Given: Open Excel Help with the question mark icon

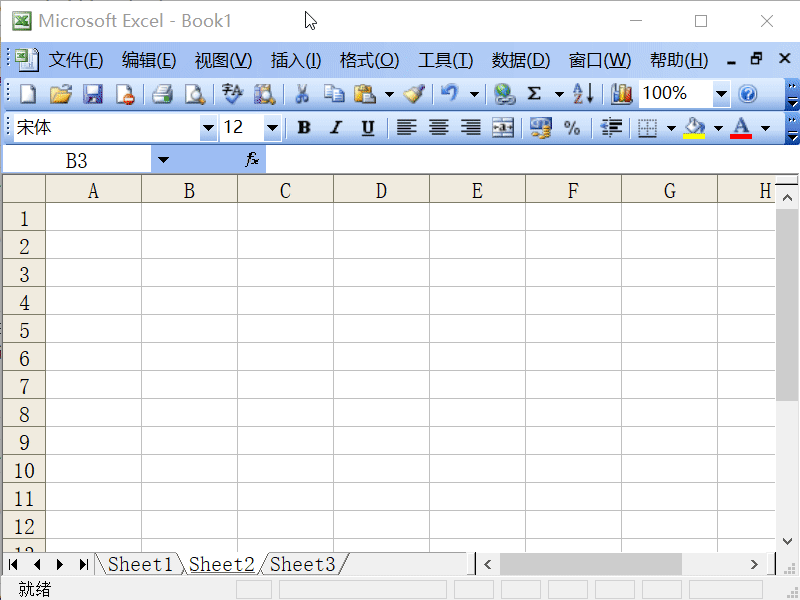Looking at the screenshot, I should [747, 94].
